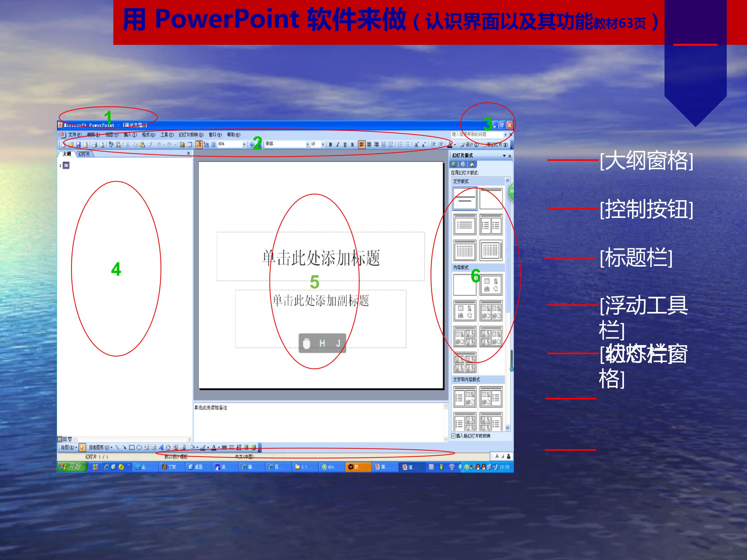Open the font color picker arrow in formatting toolbar

point(454,145)
